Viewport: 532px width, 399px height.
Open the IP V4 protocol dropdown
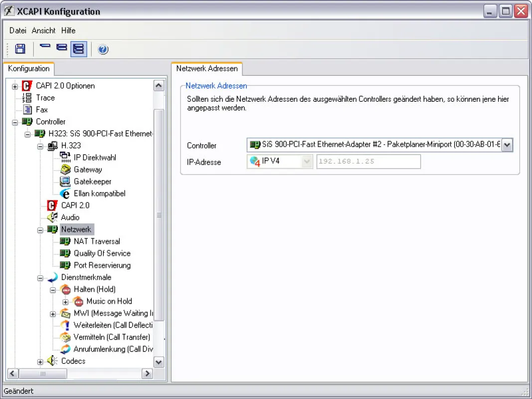[x=306, y=162]
